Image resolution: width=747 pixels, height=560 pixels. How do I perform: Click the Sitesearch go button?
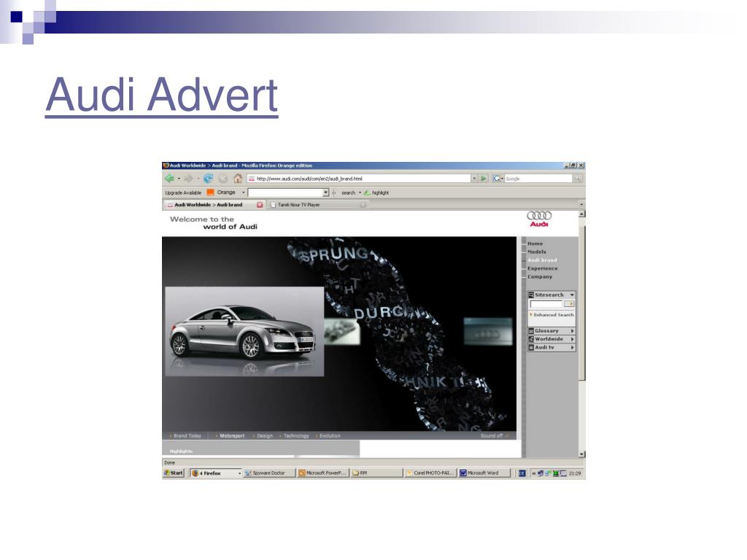click(569, 304)
